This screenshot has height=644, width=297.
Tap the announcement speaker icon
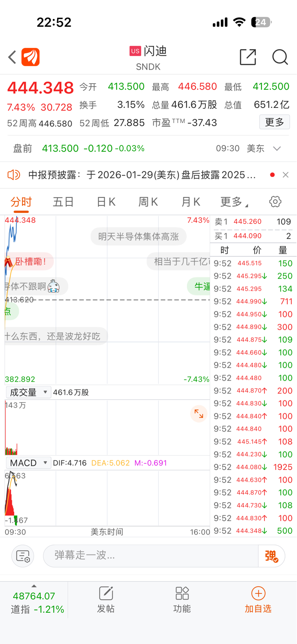point(14,175)
